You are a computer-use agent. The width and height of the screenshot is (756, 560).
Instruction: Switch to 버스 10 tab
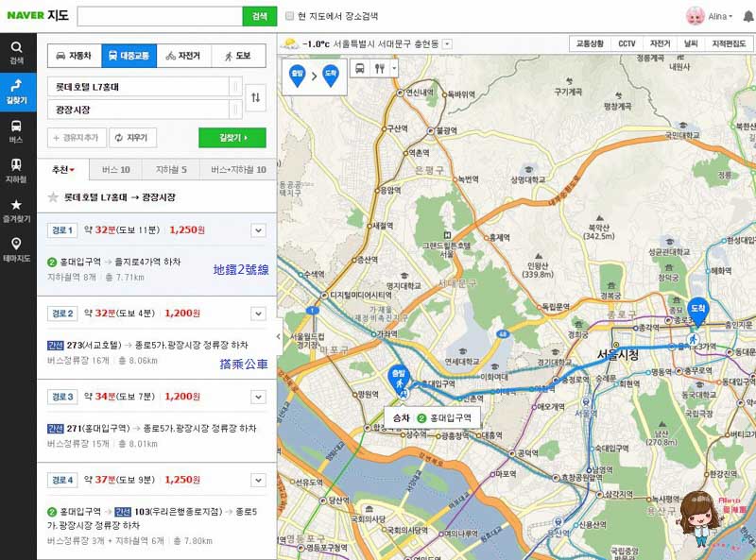coord(115,170)
